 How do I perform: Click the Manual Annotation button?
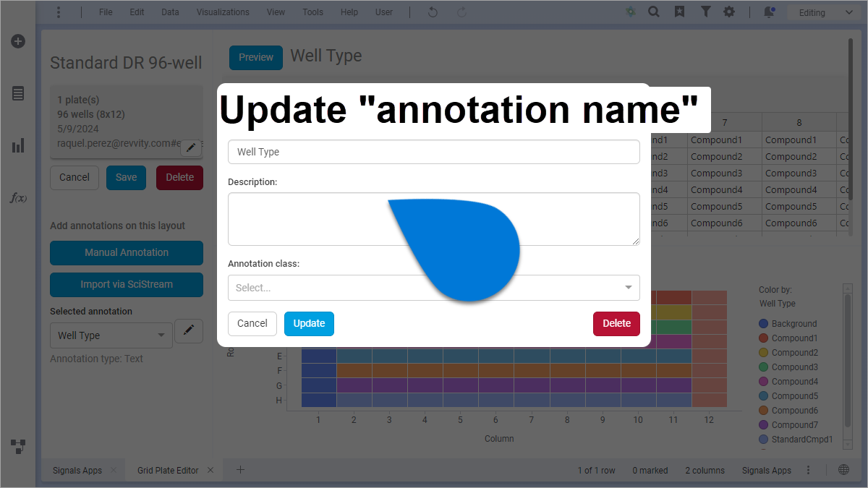pos(126,253)
